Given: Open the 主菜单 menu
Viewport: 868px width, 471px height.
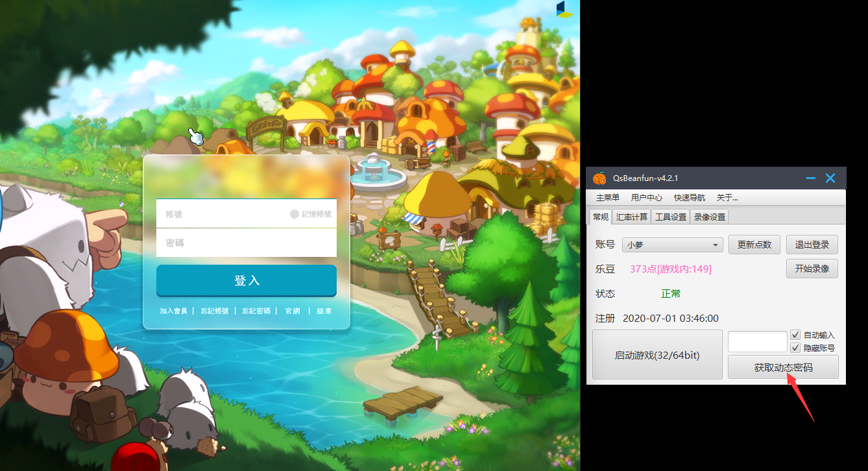Looking at the screenshot, I should pyautogui.click(x=607, y=198).
